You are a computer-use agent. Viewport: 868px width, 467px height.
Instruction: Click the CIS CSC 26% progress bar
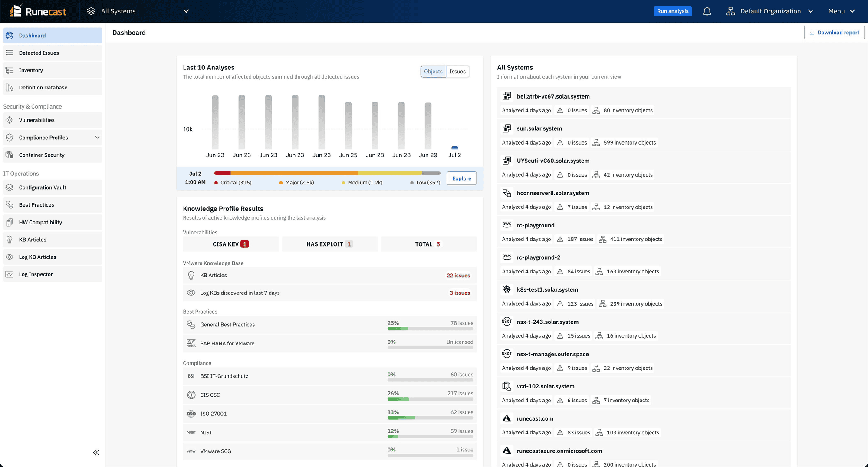click(430, 399)
